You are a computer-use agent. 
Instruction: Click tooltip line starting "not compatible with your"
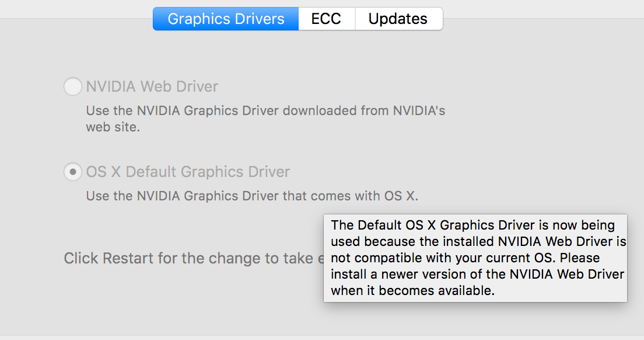pyautogui.click(x=465, y=258)
